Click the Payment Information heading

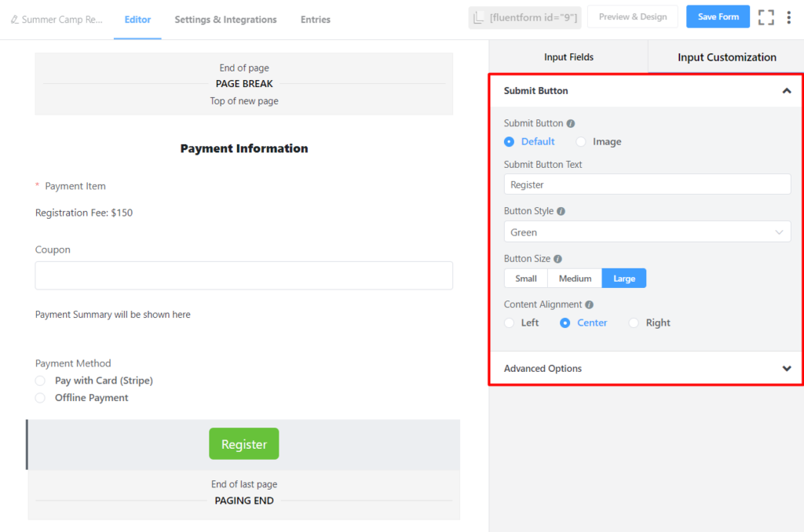(244, 148)
